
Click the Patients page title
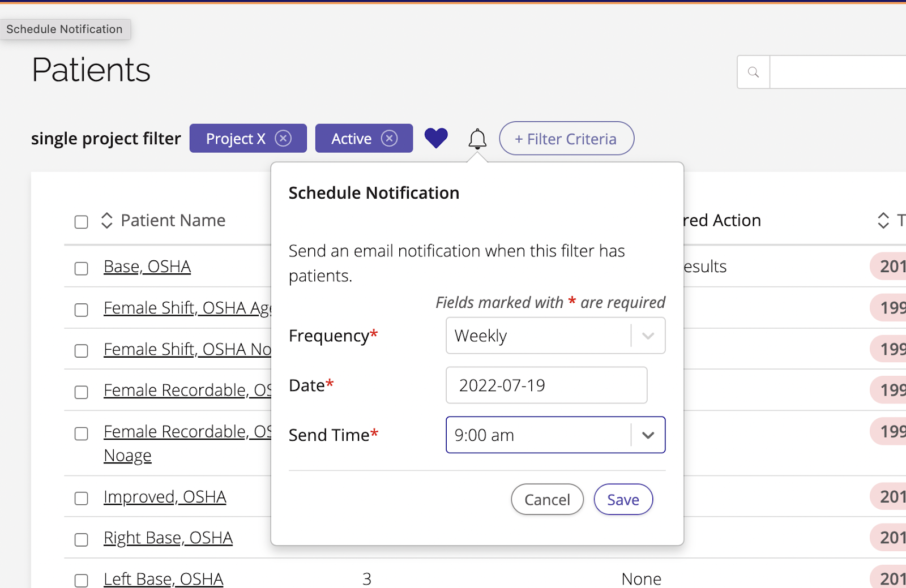click(x=91, y=70)
